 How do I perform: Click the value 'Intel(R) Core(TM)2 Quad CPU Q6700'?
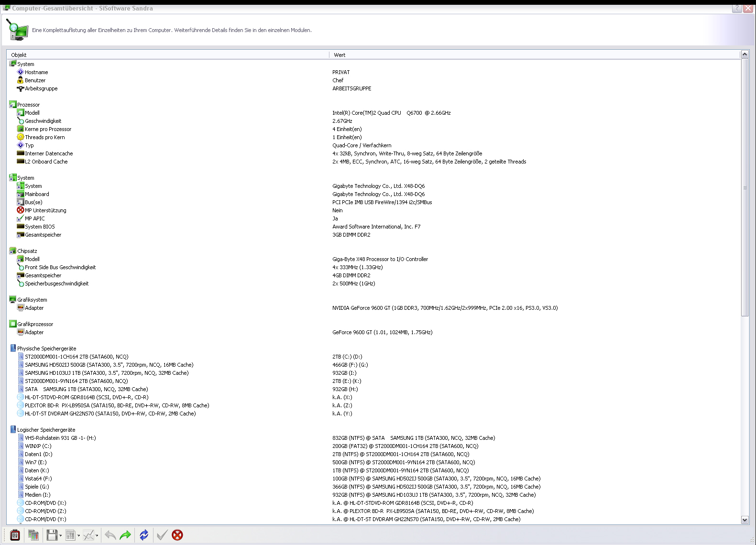391,113
